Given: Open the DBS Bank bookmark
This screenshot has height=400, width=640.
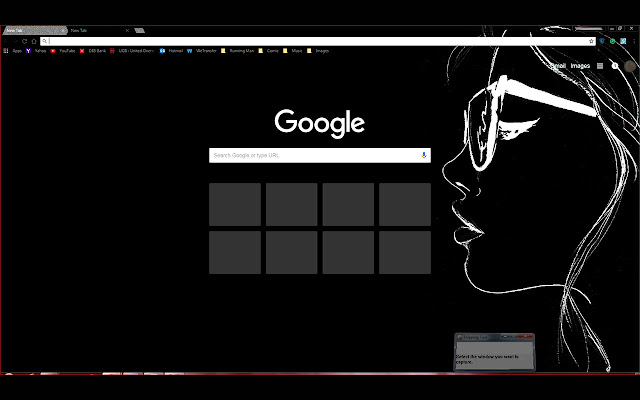Looking at the screenshot, I should click(93, 51).
